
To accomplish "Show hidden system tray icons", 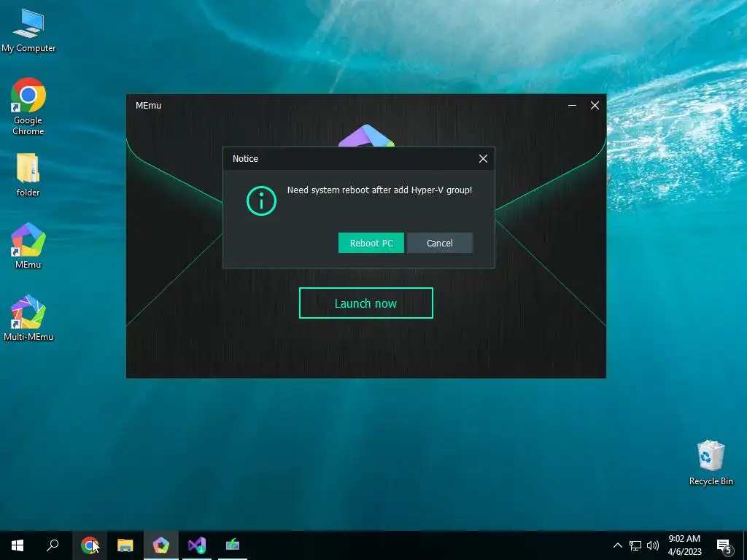I will pyautogui.click(x=617, y=545).
